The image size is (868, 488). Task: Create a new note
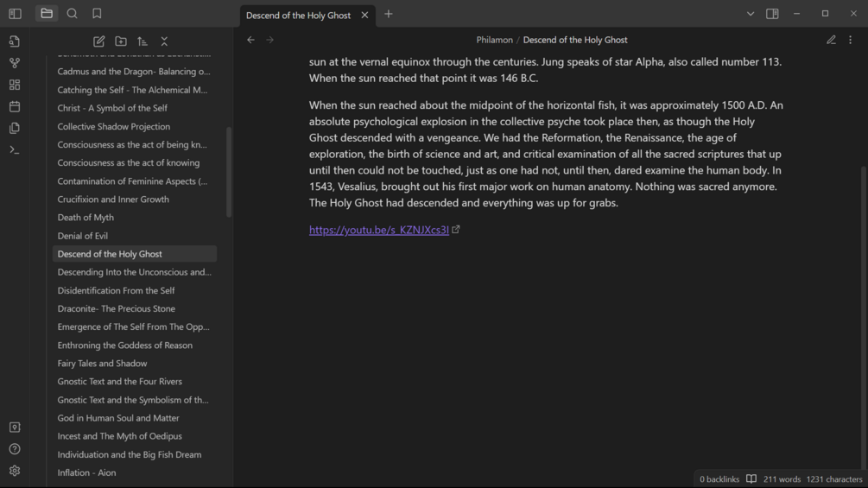click(99, 41)
